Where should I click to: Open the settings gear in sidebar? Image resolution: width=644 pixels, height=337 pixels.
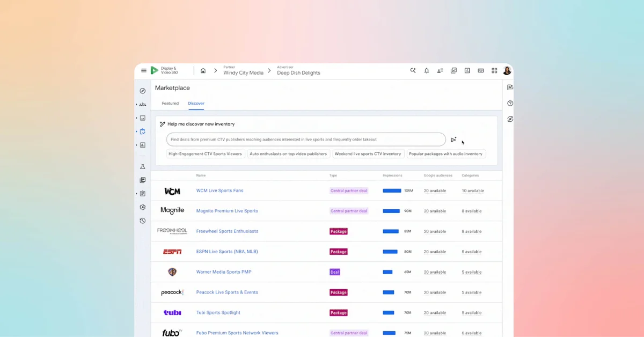143,207
